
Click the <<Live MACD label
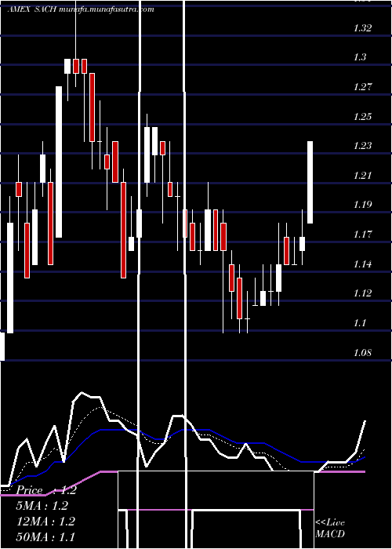coord(330,529)
